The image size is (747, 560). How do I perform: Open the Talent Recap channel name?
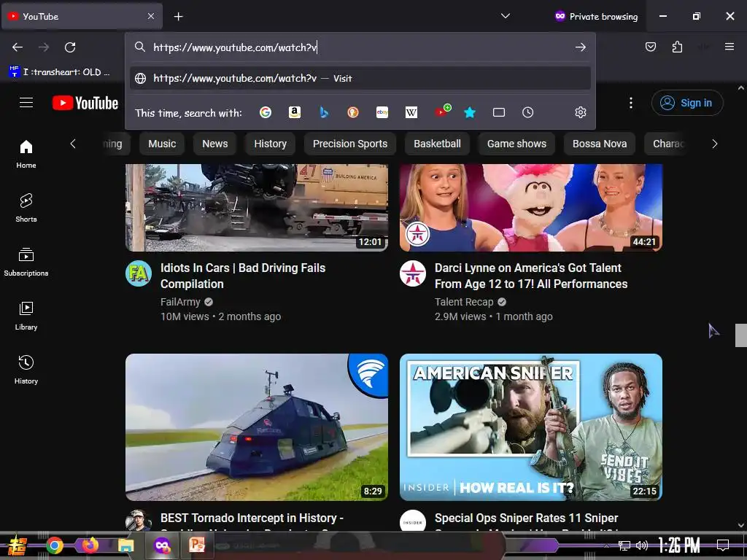coord(464,302)
